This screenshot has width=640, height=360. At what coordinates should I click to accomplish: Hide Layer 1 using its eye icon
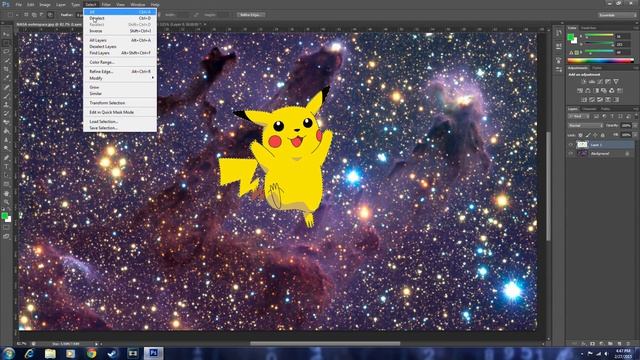click(571, 144)
